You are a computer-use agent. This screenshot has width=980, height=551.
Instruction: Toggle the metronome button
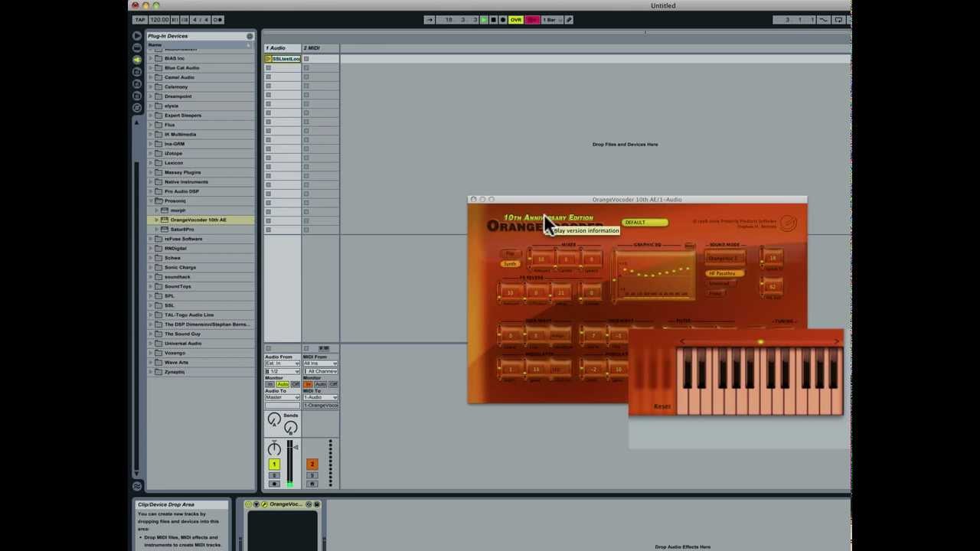218,19
